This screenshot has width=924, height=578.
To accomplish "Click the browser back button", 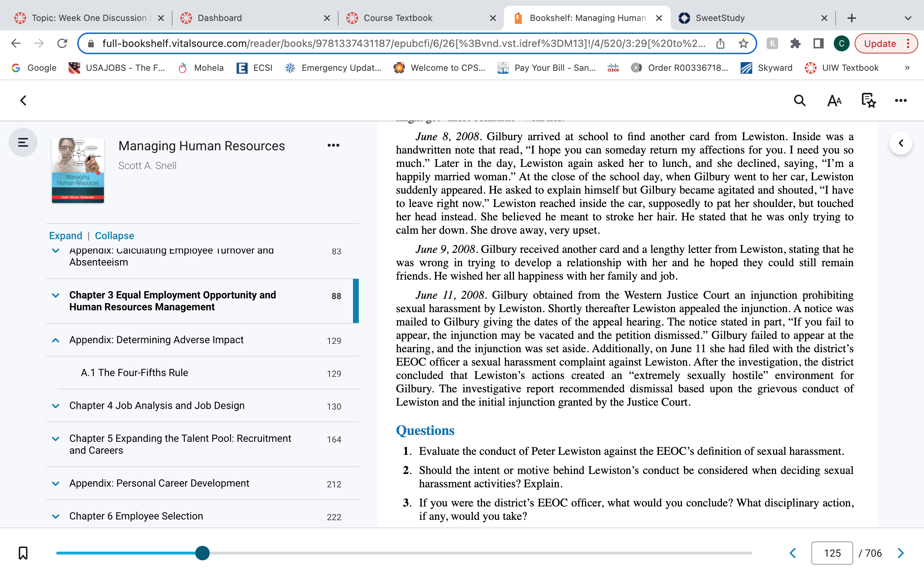I will 16,44.
